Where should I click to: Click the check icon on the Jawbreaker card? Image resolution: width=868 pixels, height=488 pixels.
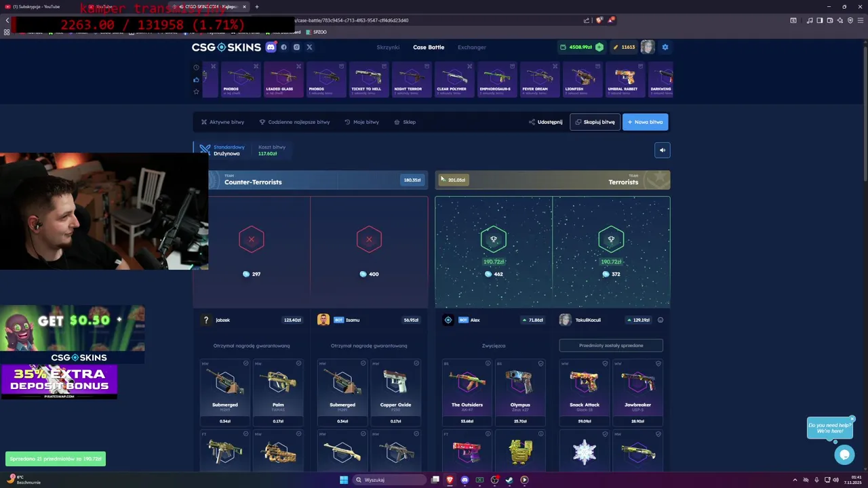(658, 363)
